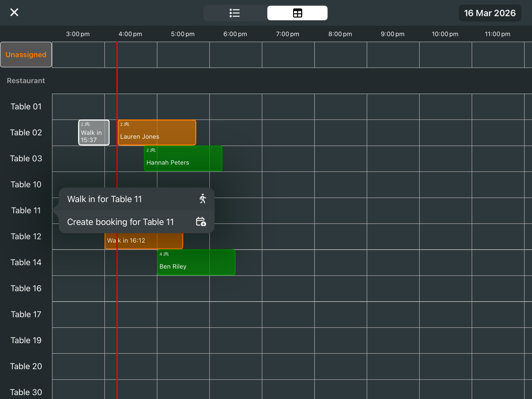Choose Create booking for Table 11
Image resolution: width=532 pixels, height=399 pixels.
(120, 222)
